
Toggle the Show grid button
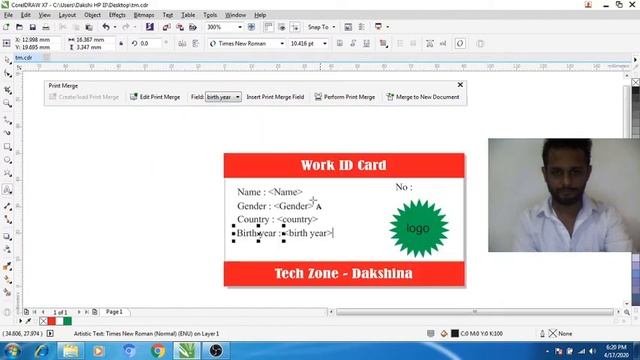point(282,27)
